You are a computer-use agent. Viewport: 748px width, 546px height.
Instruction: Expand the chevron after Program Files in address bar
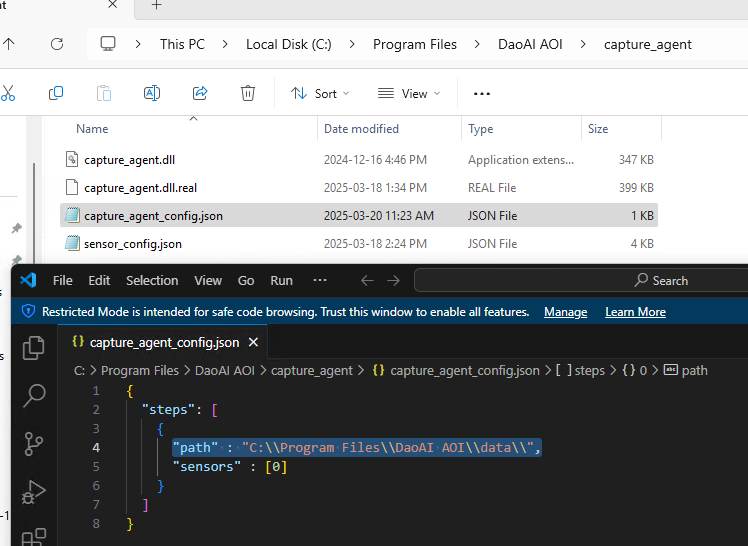coord(477,44)
